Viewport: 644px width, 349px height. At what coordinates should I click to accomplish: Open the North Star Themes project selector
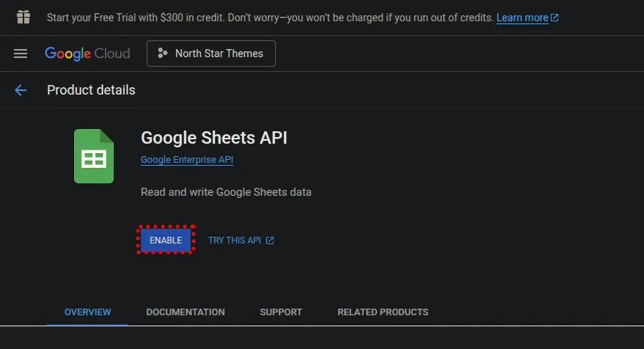(x=211, y=54)
